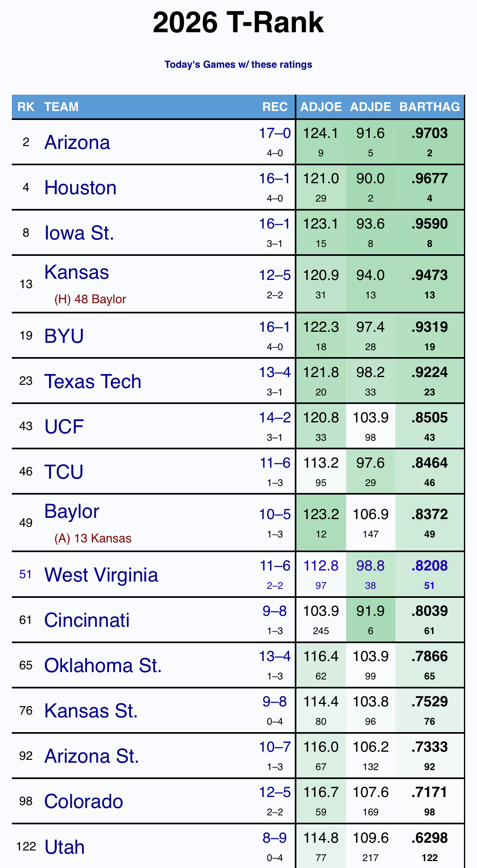The height and width of the screenshot is (868, 477).
Task: Click the RK column header
Action: pos(26,107)
